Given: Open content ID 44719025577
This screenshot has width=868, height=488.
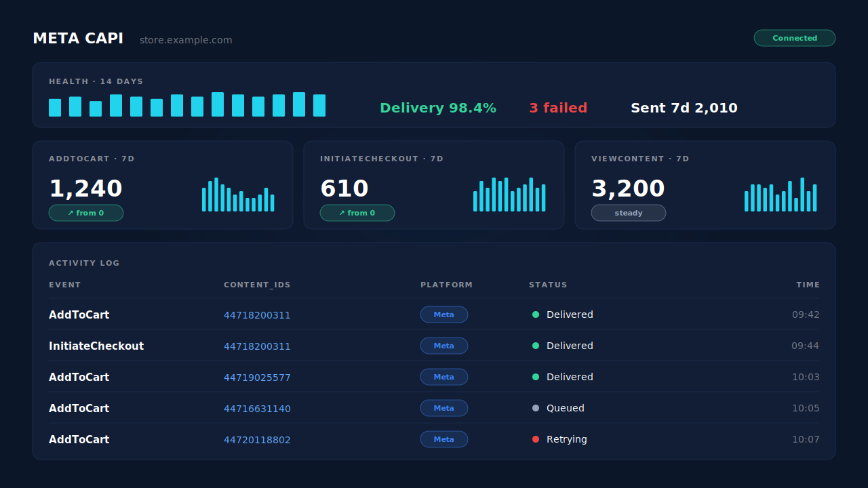Looking at the screenshot, I should [x=257, y=378].
